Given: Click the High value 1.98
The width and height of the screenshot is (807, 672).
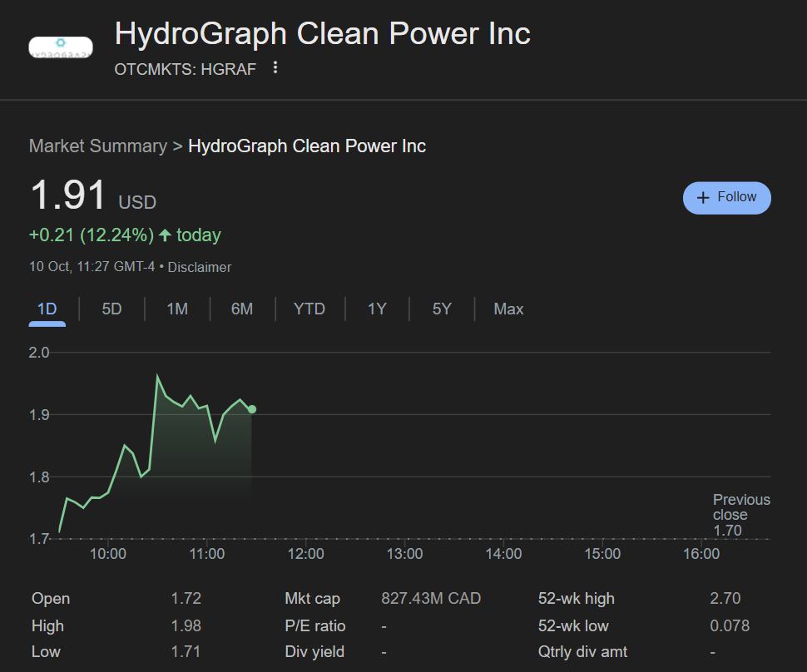Looking at the screenshot, I should tap(186, 625).
